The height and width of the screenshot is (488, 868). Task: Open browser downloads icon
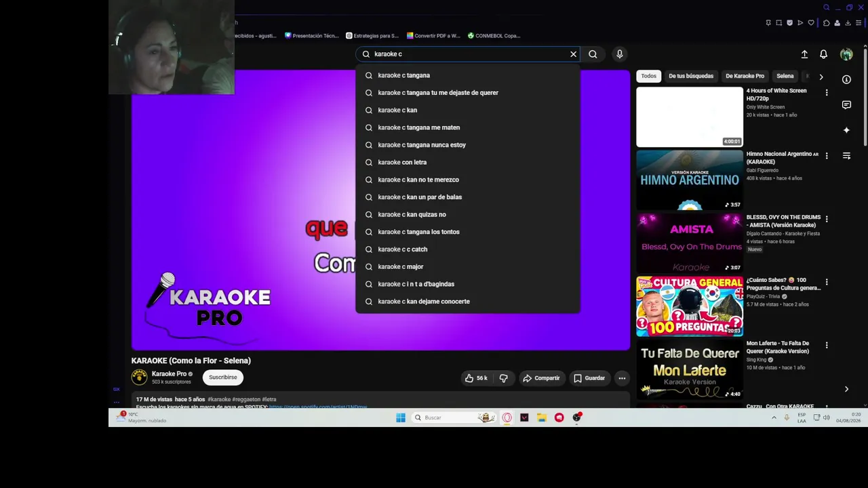[x=848, y=23]
